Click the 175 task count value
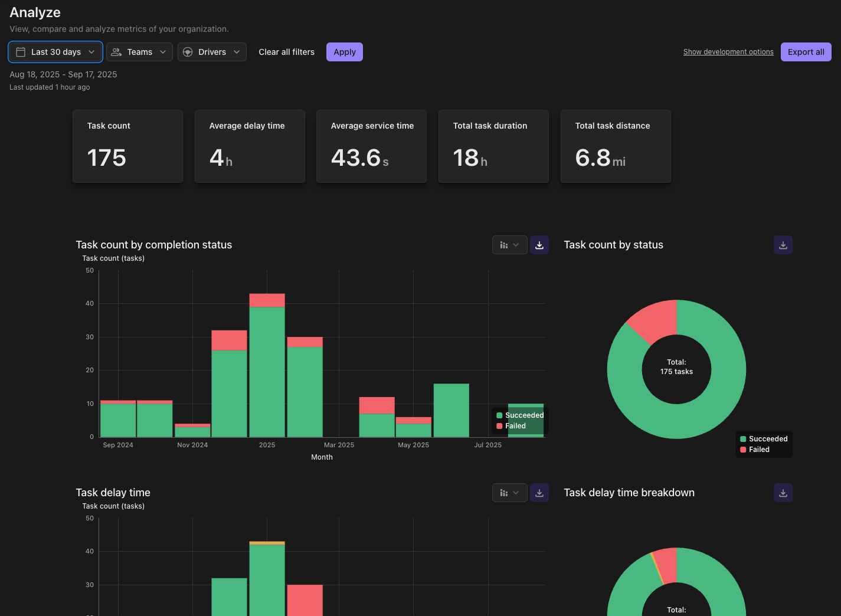 coord(106,158)
